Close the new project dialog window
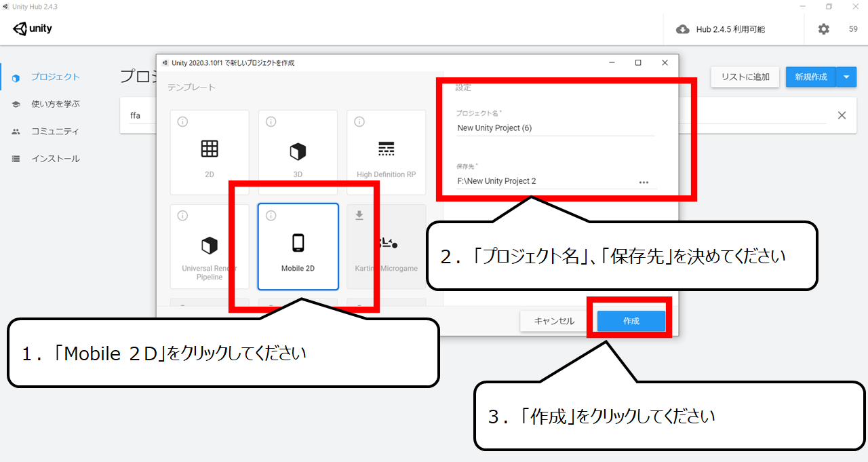The height and width of the screenshot is (462, 868). [x=665, y=62]
